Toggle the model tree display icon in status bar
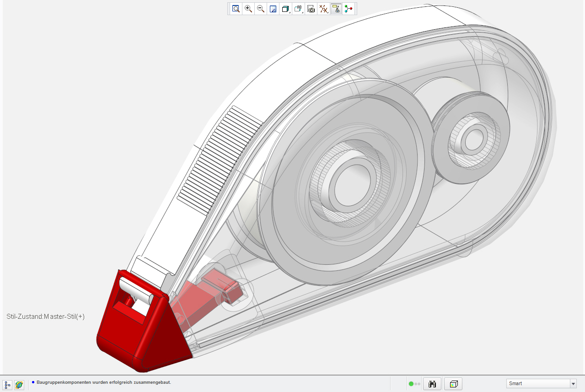Image resolution: width=585 pixels, height=392 pixels. [x=7, y=385]
